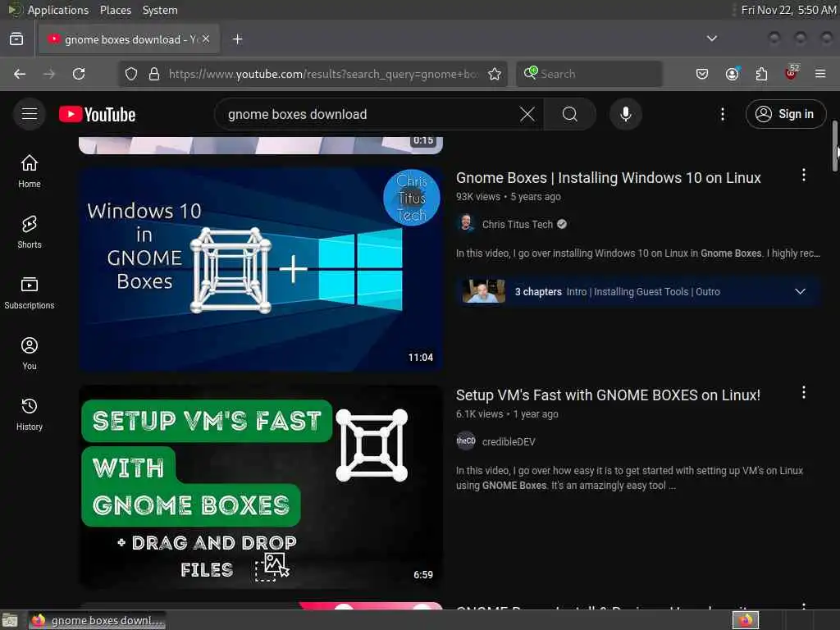
Task: Open the list all tabs dropdown
Action: point(712,39)
